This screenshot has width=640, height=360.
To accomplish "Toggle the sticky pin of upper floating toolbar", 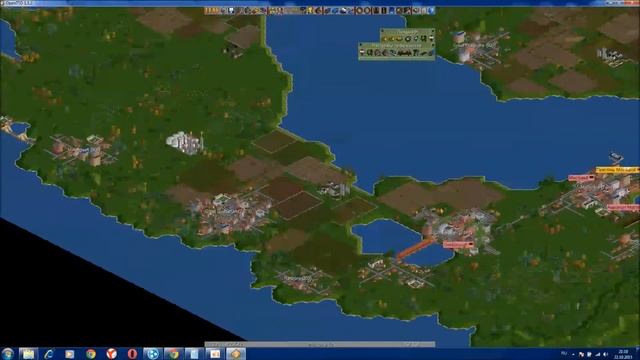I will click(x=433, y=31).
